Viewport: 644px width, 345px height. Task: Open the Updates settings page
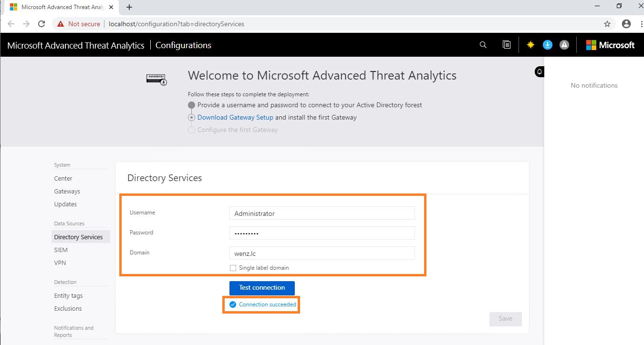click(x=65, y=204)
